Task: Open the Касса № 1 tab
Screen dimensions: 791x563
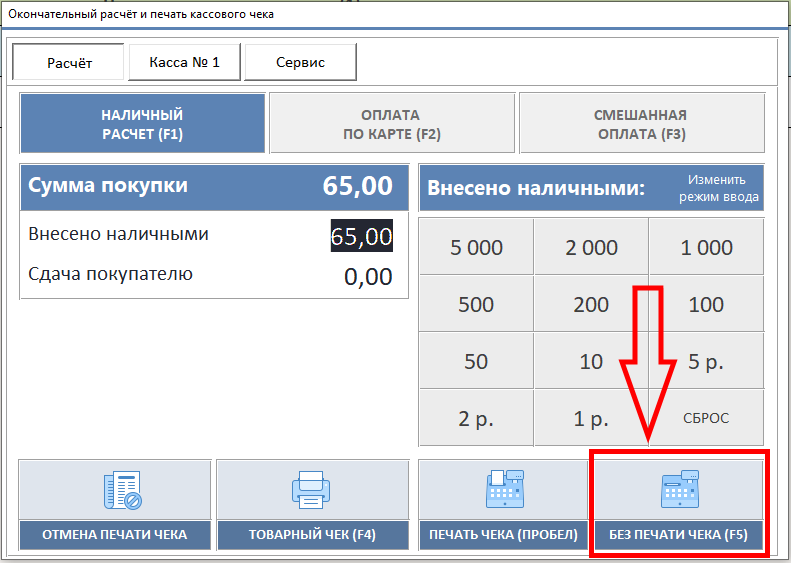Action: pos(184,62)
